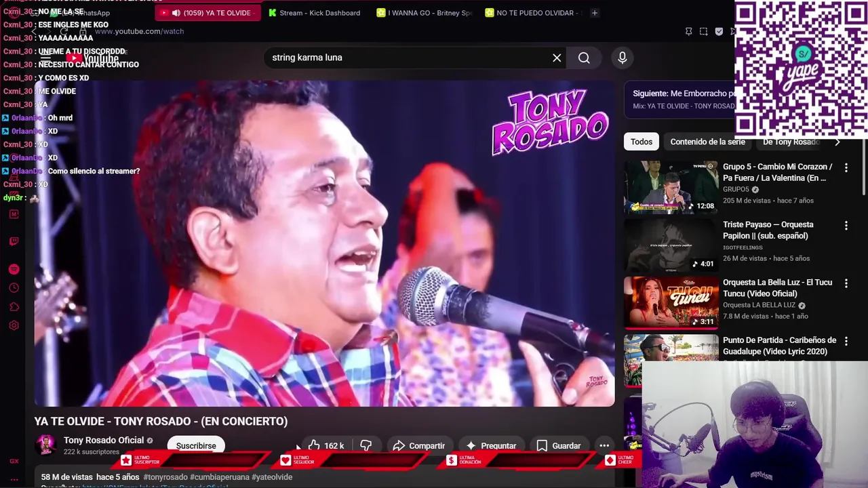
Task: Click the #cumbiaperuana hashtag
Action: (x=219, y=477)
